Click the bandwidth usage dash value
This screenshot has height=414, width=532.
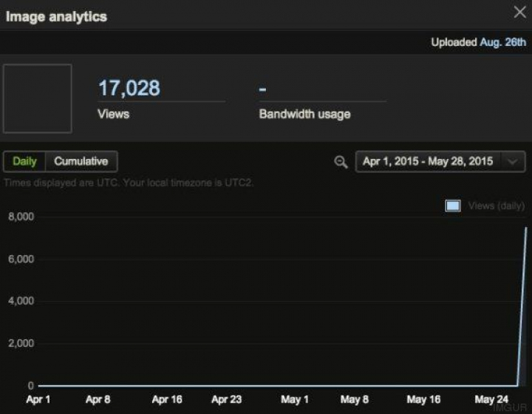click(262, 89)
